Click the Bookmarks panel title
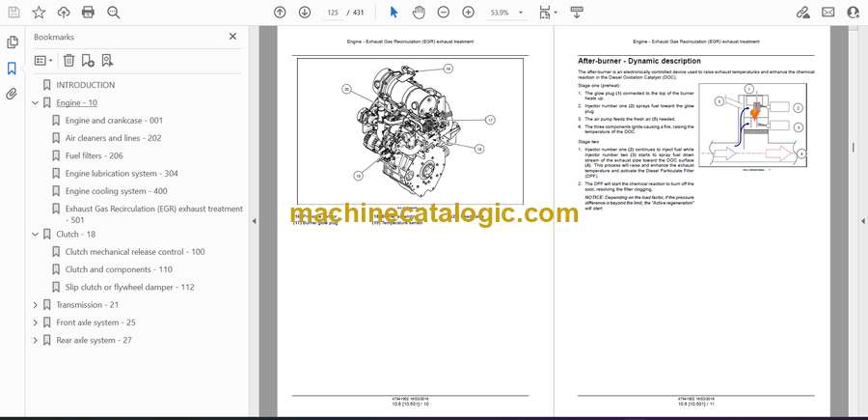The image size is (868, 420). click(54, 37)
